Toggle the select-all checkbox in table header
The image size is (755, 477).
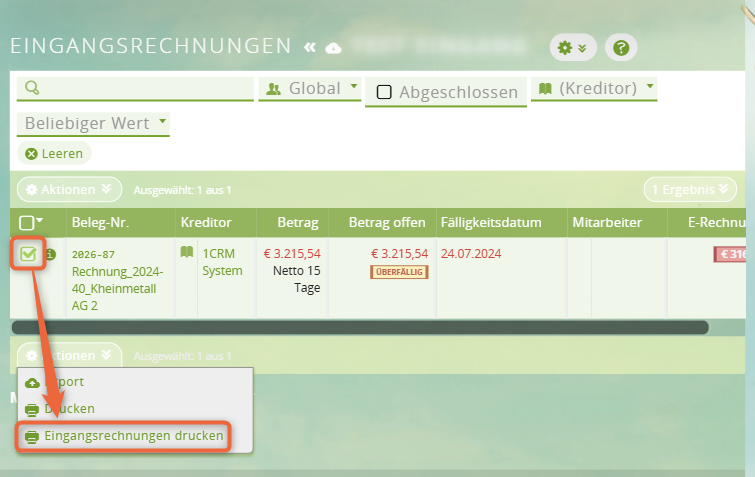click(26, 223)
